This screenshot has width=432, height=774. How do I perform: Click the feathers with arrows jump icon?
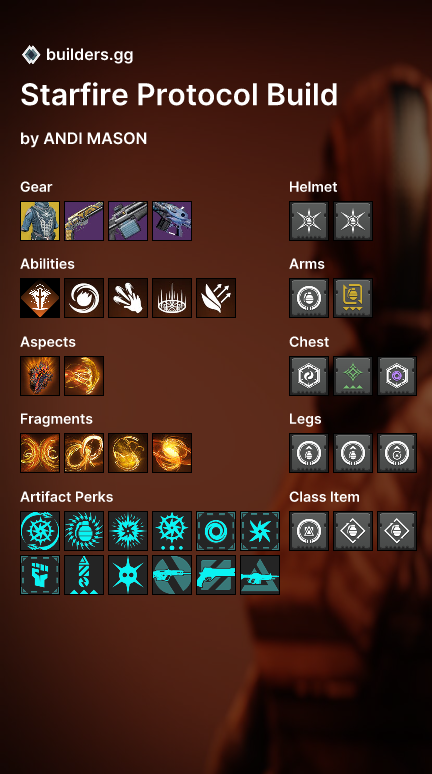coord(216,298)
